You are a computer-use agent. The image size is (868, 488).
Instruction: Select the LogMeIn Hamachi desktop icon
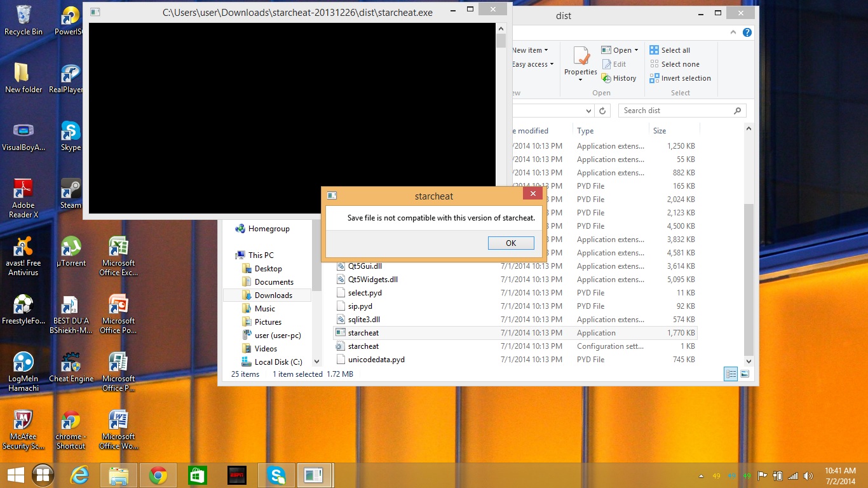[x=24, y=372]
